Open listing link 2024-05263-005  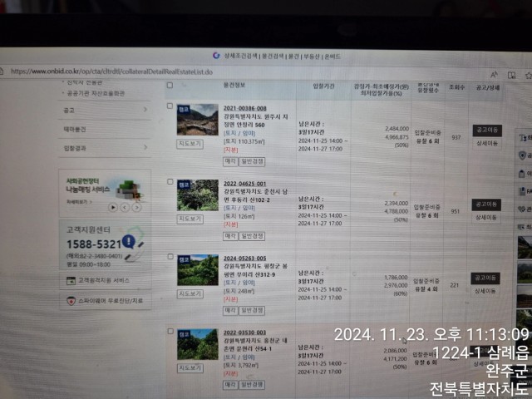point(244,259)
